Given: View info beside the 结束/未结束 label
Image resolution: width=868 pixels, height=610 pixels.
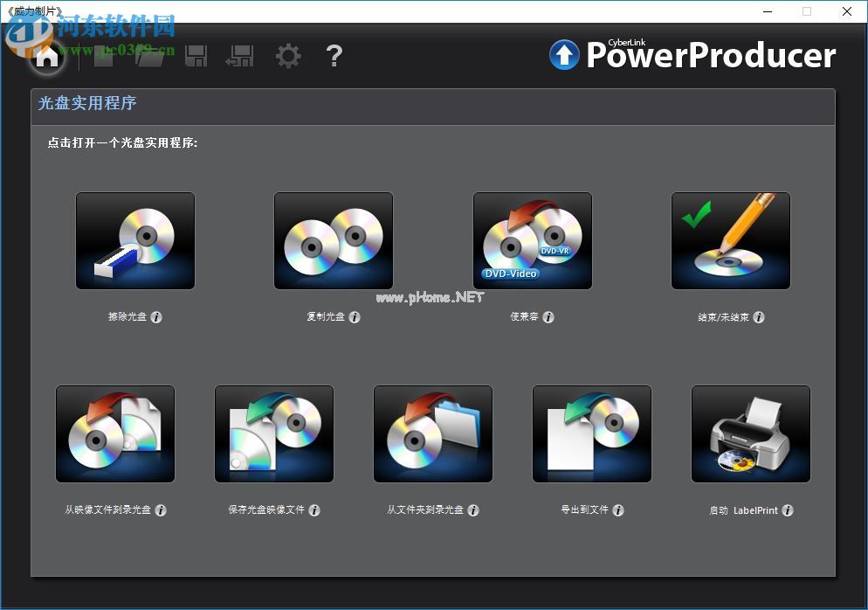Looking at the screenshot, I should coord(759,317).
